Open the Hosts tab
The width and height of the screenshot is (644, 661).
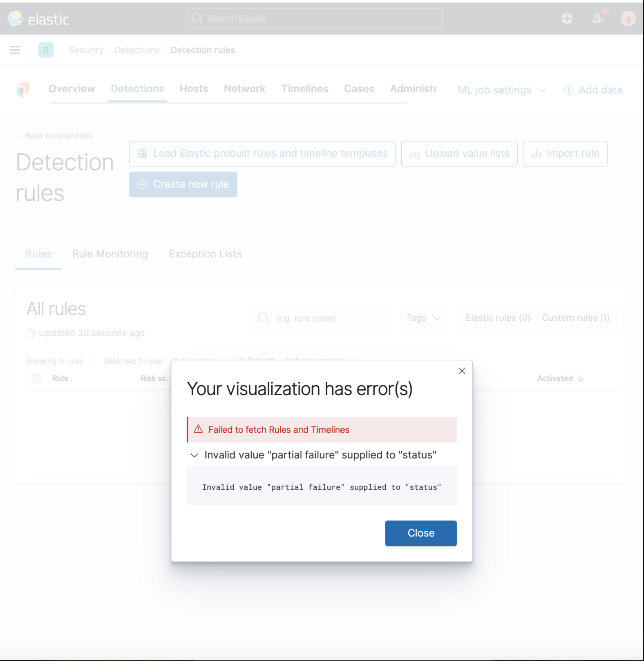point(194,89)
